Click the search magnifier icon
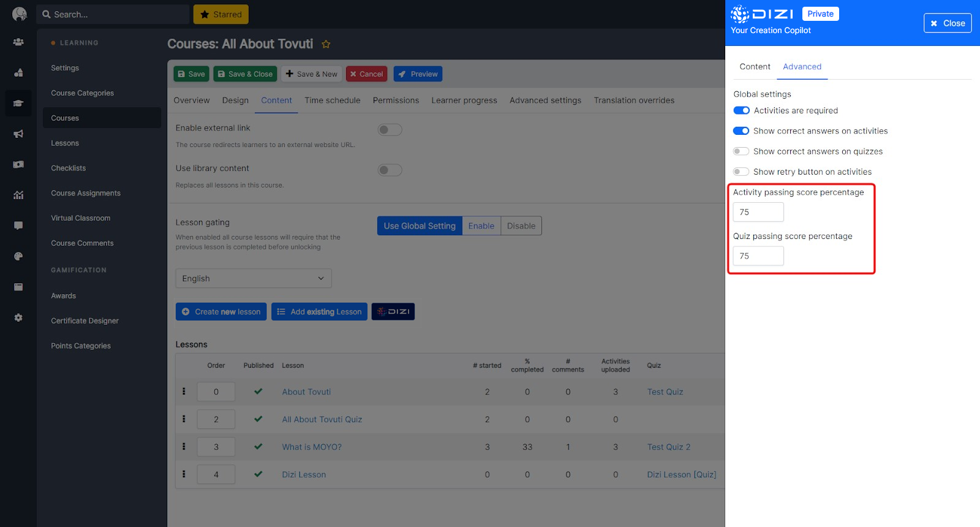 (47, 14)
